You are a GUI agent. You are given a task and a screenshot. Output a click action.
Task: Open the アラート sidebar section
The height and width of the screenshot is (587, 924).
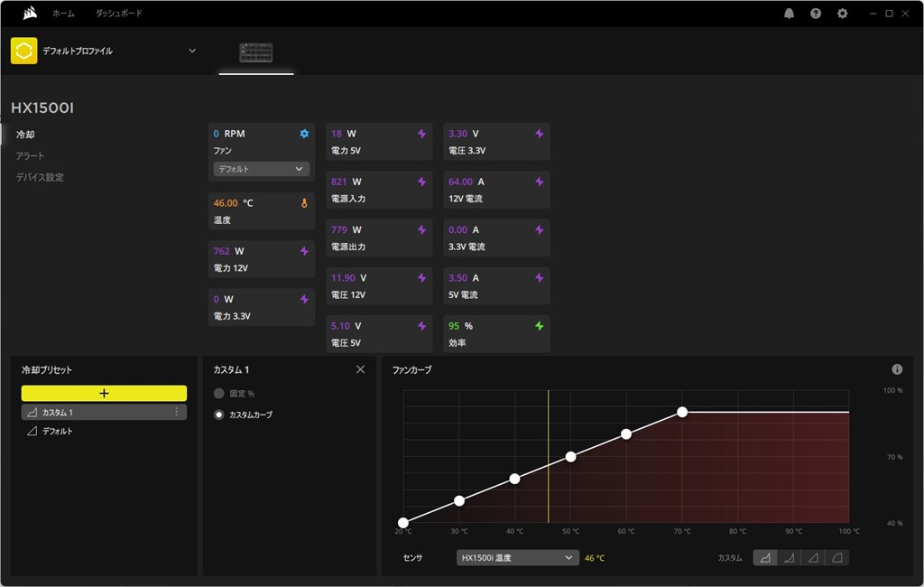click(x=30, y=155)
